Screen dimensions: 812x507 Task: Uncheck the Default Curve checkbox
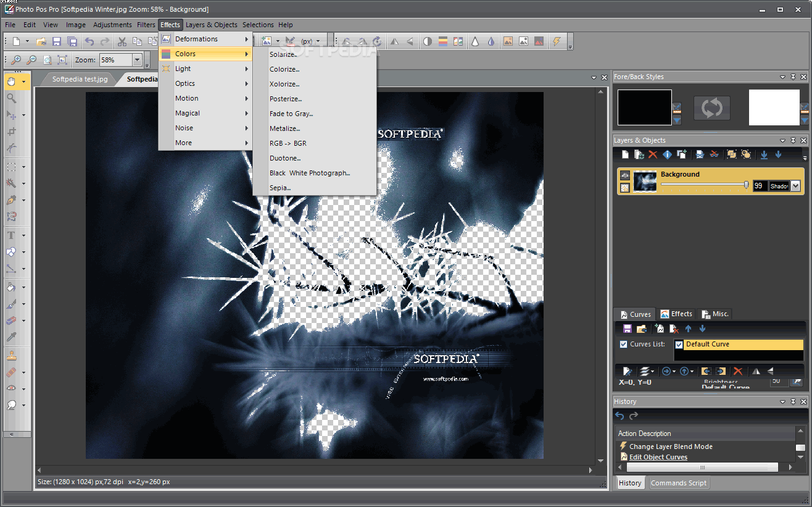click(679, 345)
